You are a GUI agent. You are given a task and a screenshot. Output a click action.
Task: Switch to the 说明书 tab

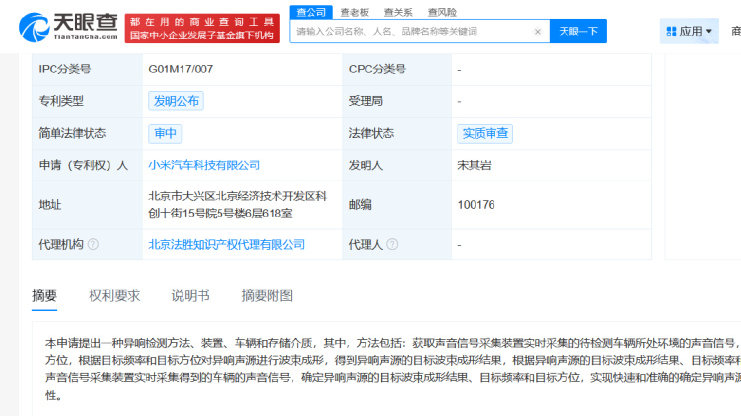[x=190, y=296]
